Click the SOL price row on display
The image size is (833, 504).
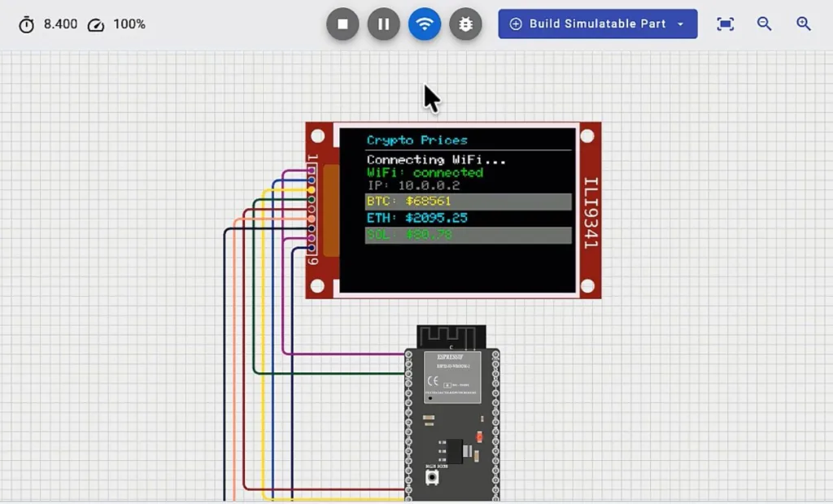point(468,235)
